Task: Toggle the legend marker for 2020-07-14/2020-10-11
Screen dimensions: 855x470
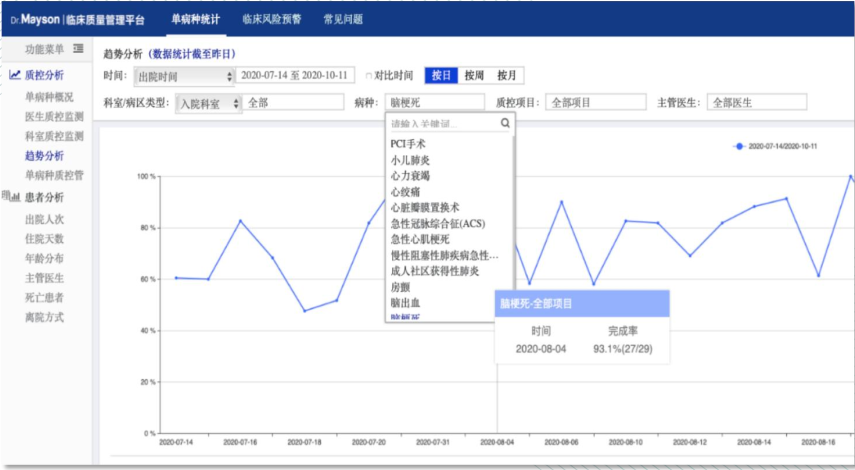Action: tap(739, 146)
